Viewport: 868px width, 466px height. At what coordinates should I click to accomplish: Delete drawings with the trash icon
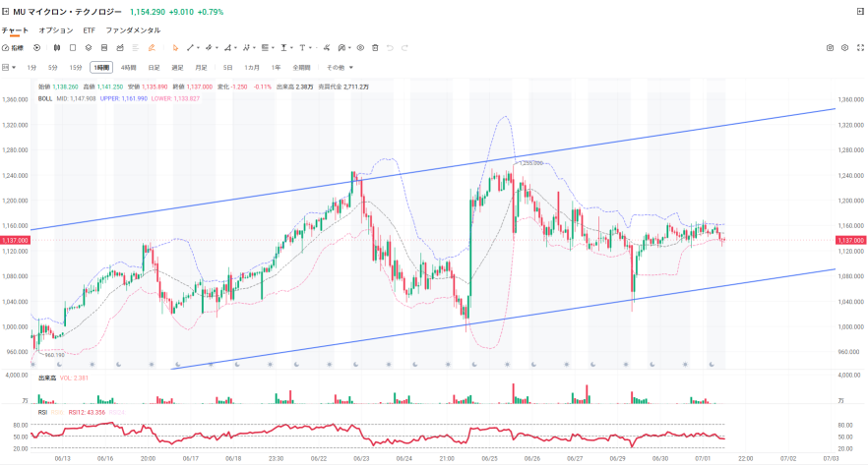(x=375, y=48)
